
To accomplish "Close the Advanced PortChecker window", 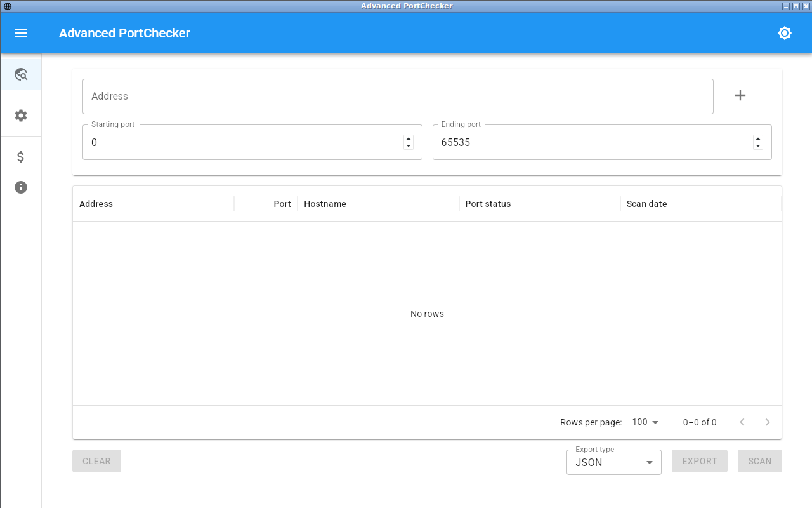I will coord(806,6).
